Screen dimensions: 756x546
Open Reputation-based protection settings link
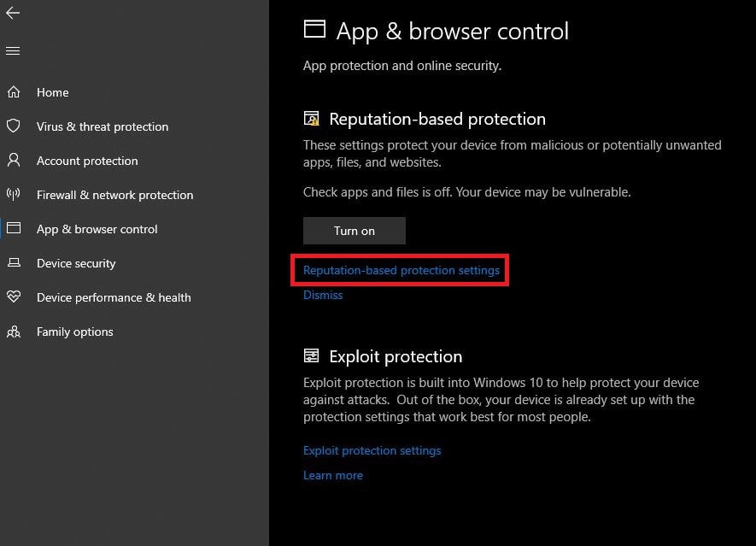click(401, 270)
